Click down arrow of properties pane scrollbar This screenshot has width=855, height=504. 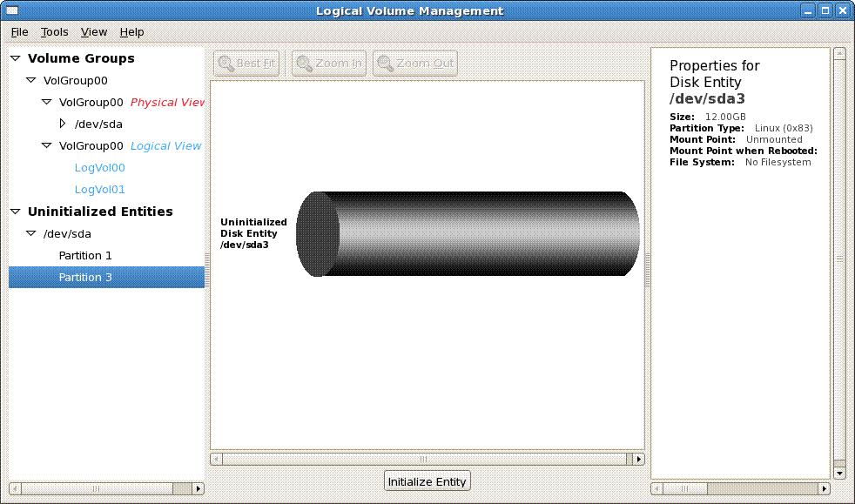point(839,473)
